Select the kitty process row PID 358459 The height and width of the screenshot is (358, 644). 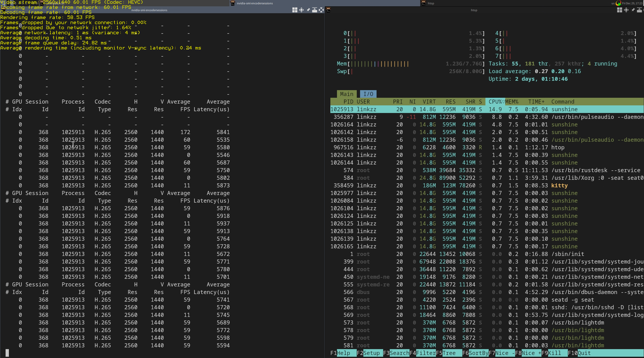(x=487, y=185)
